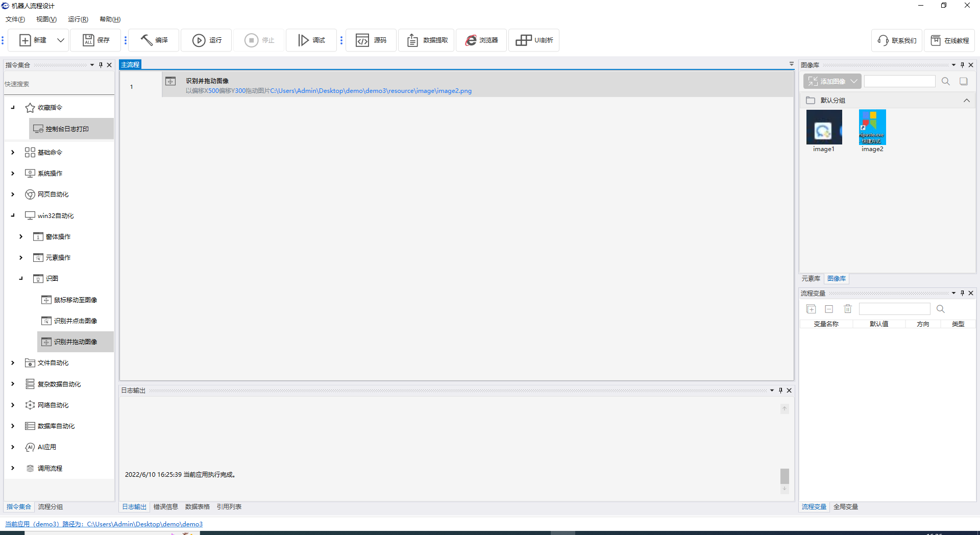Click the 在线教程 button
Screen dimensions: 980x535
[x=949, y=40]
